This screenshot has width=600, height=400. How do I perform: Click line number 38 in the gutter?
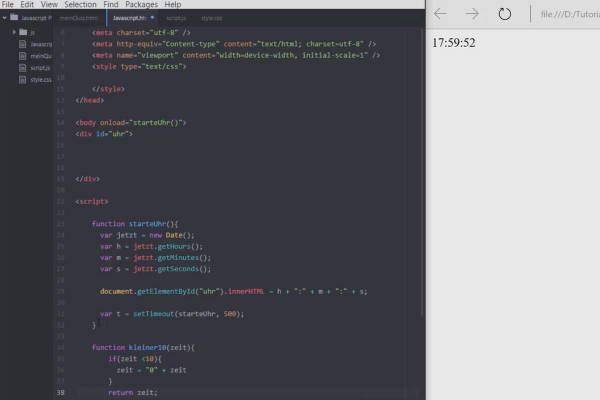(x=60, y=392)
